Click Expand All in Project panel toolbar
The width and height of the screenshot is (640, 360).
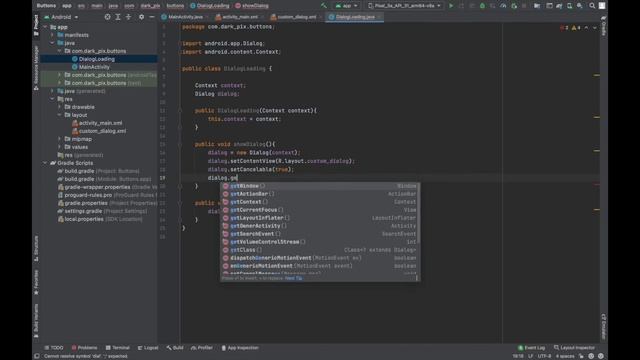coord(118,17)
